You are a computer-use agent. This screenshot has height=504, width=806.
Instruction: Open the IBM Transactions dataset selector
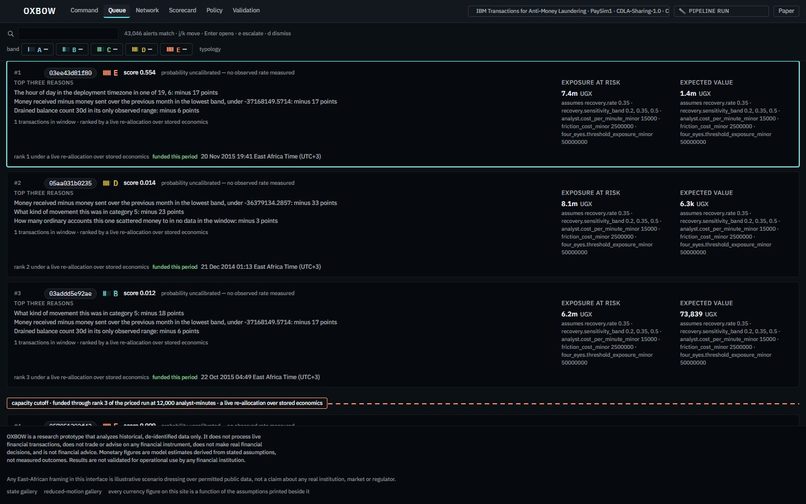569,11
